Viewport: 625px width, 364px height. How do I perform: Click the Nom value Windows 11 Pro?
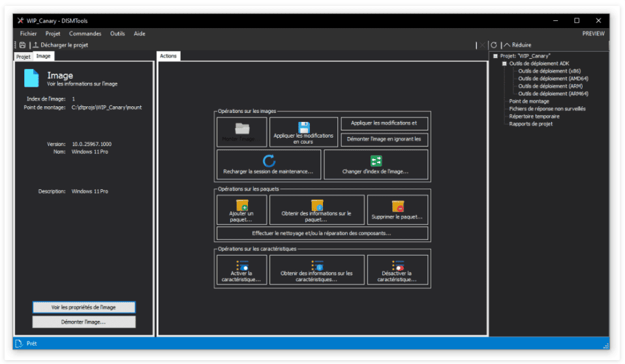point(89,151)
